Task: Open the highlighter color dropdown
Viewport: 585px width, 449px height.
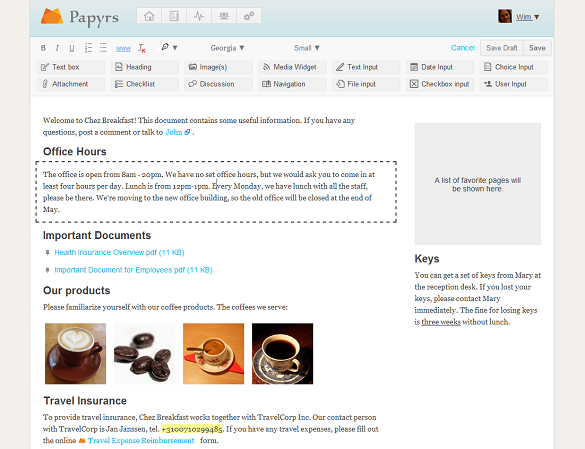Action: (169, 47)
